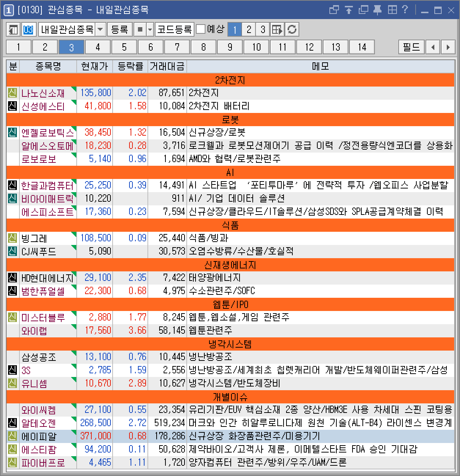
Task: Select view mode 2 toggle button
Action: click(249, 29)
